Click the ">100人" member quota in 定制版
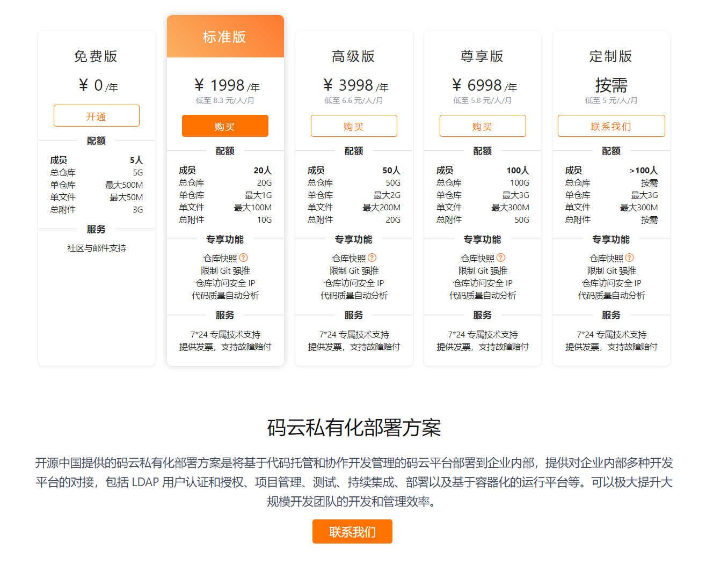 644,171
